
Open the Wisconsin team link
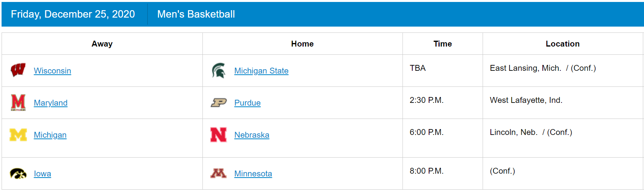pos(52,71)
